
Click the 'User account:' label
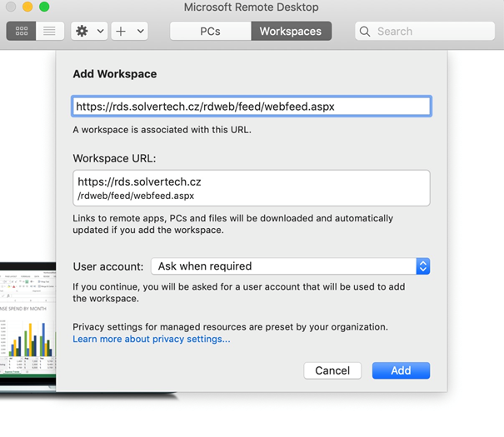[108, 266]
